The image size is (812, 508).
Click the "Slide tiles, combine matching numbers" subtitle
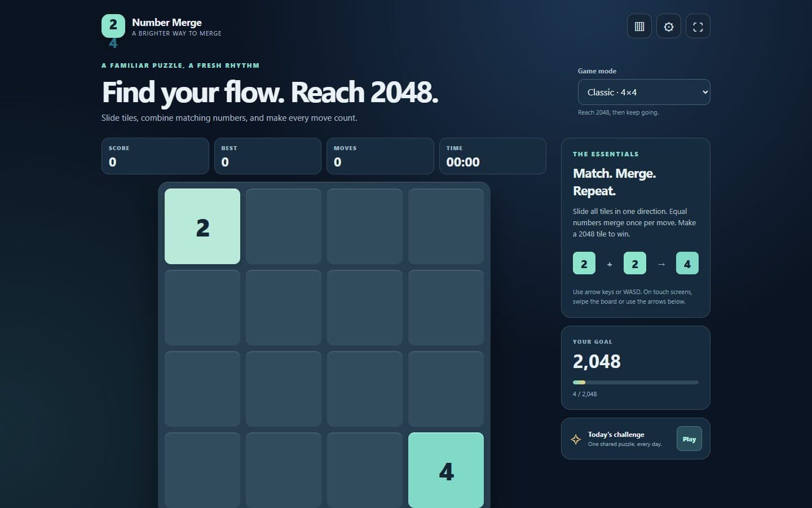tap(230, 118)
